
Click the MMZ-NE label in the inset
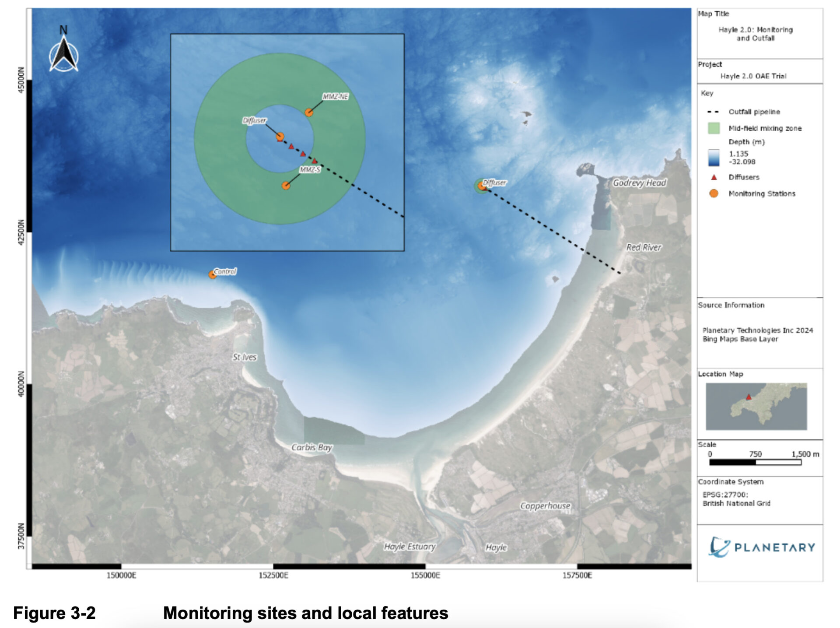tap(335, 96)
